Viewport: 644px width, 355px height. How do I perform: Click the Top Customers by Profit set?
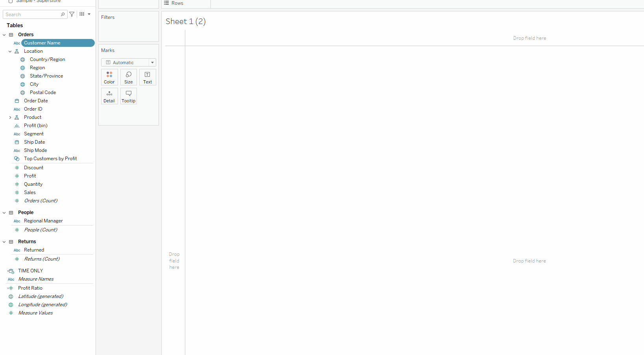pos(50,159)
